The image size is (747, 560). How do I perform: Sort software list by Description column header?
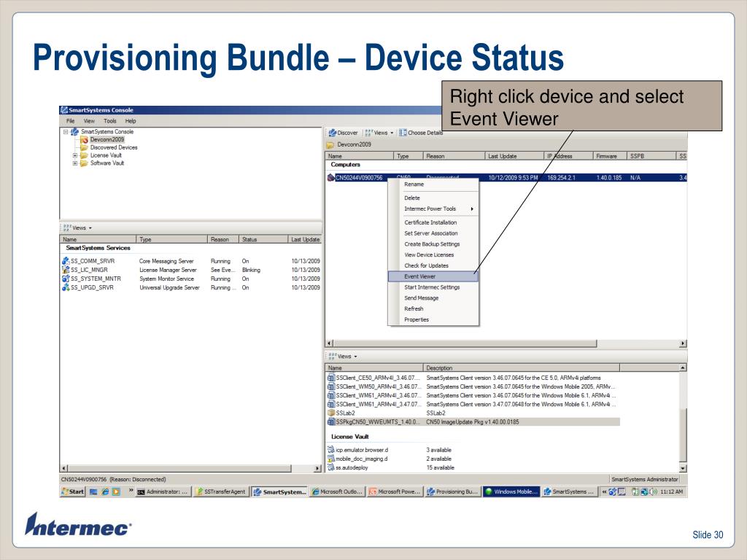click(522, 368)
